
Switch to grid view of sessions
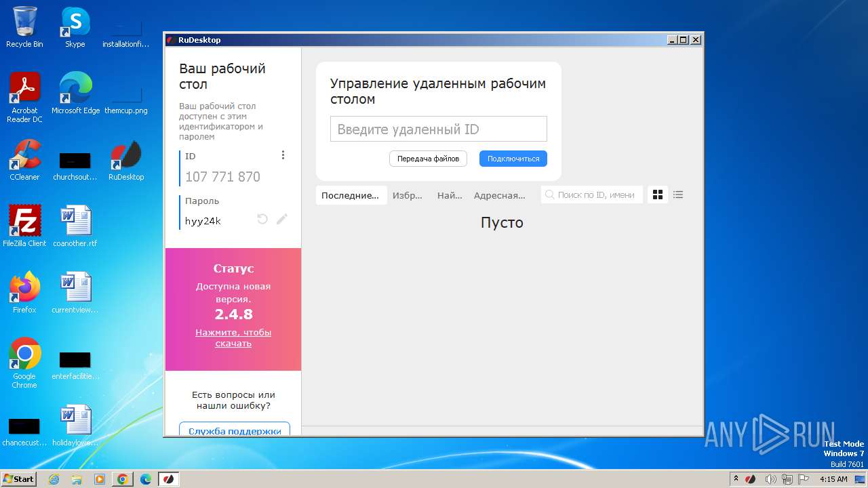657,195
